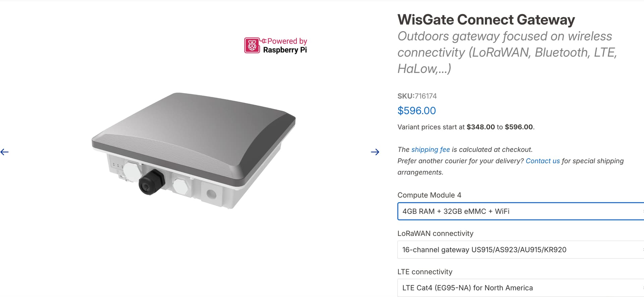Viewport: 644px width, 297px height.
Task: Click the Powered by Raspberry Pi badge
Action: [276, 46]
